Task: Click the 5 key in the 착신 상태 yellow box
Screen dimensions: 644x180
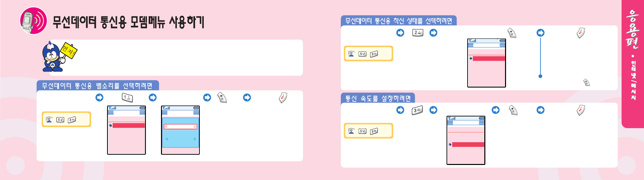Action: pyautogui.click(x=362, y=54)
